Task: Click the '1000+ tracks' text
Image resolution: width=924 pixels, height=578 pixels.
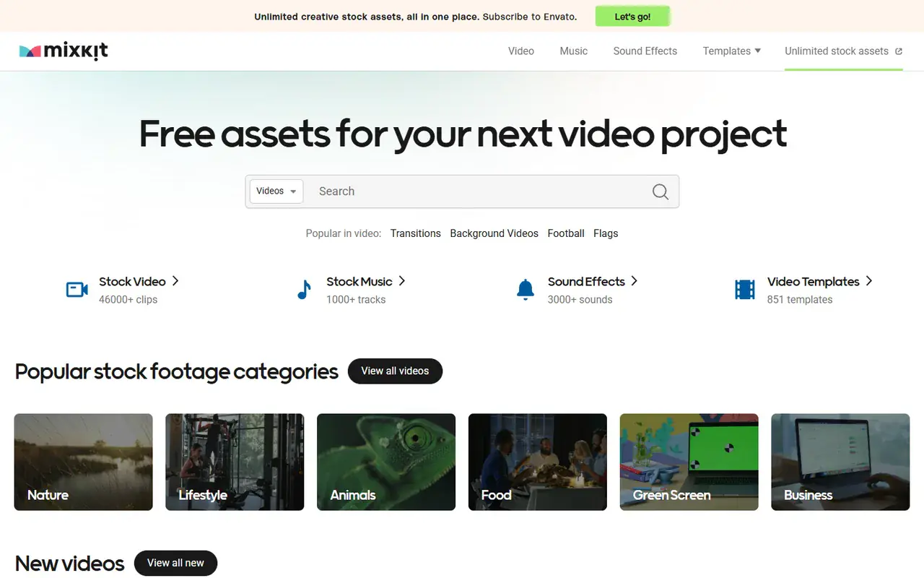Action: pos(356,300)
